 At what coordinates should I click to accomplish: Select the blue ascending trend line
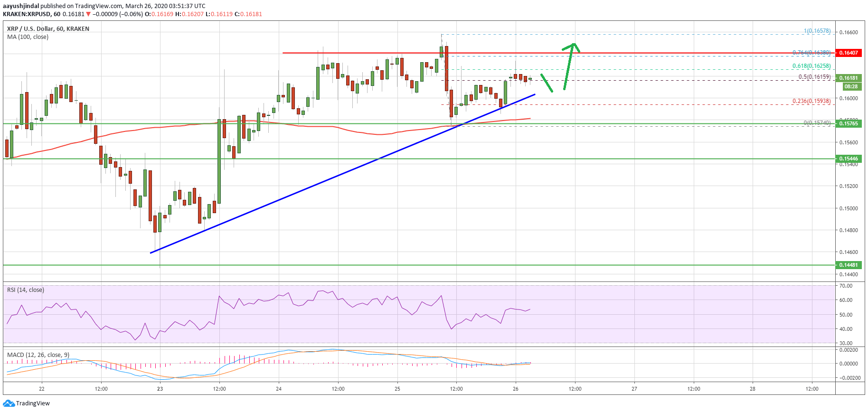342,174
